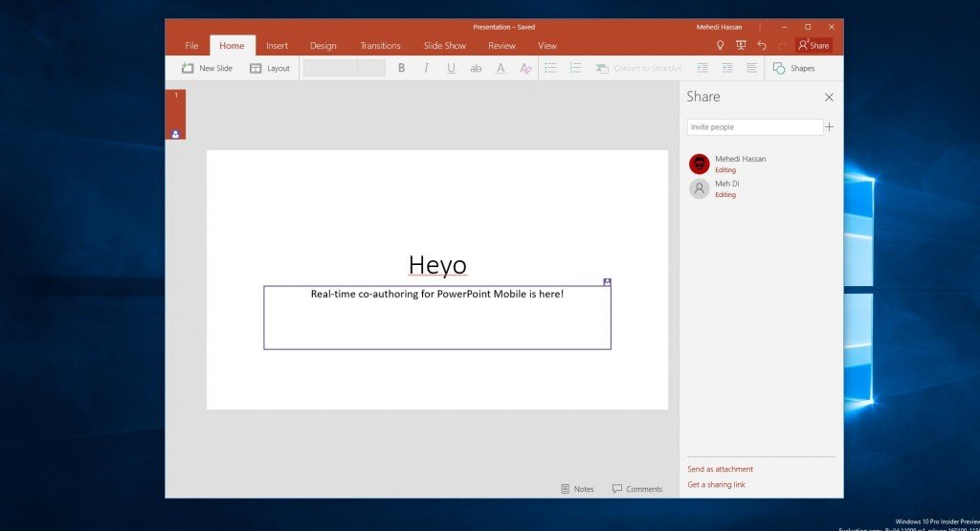Select slide 1 thumbnail
This screenshot has height=531, width=980.
pyautogui.click(x=176, y=114)
